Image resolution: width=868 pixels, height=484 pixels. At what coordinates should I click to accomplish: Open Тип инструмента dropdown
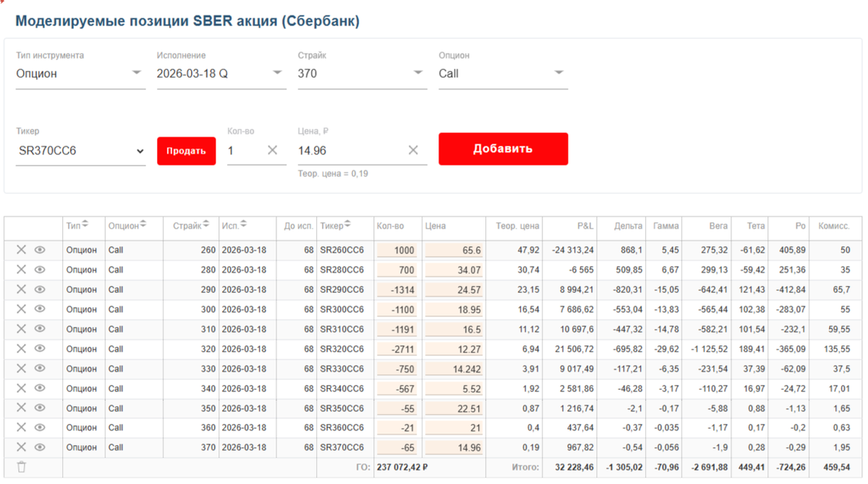click(x=80, y=73)
